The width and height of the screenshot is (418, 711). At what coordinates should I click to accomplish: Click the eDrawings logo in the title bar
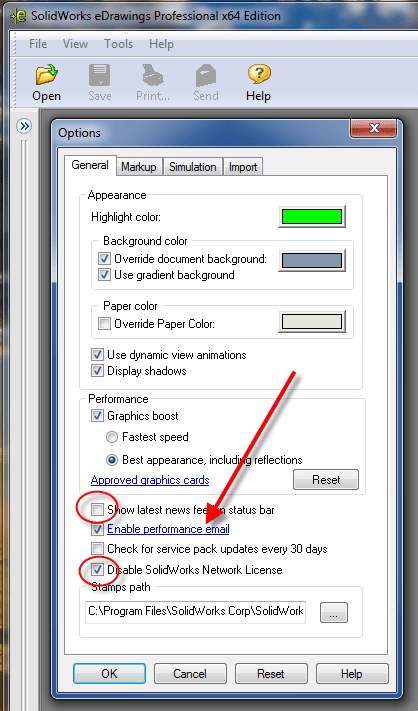click(x=18, y=16)
